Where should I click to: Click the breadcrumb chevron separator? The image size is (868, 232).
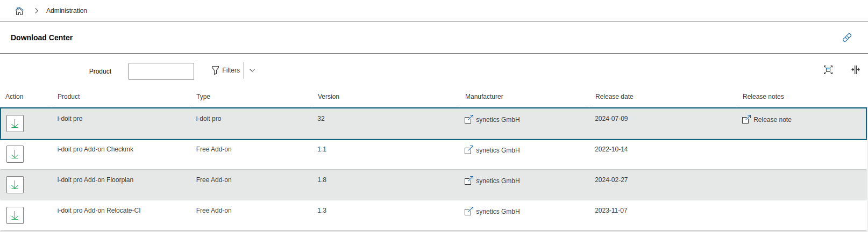click(x=37, y=11)
